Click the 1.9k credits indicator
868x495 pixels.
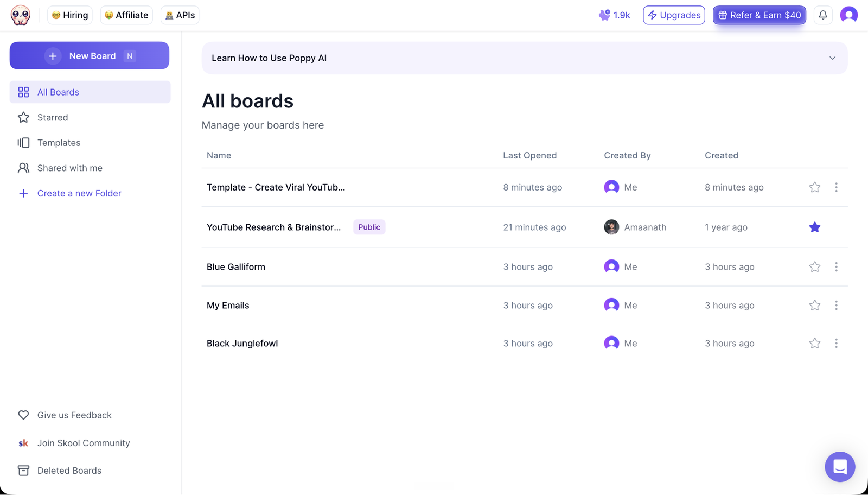click(x=615, y=15)
